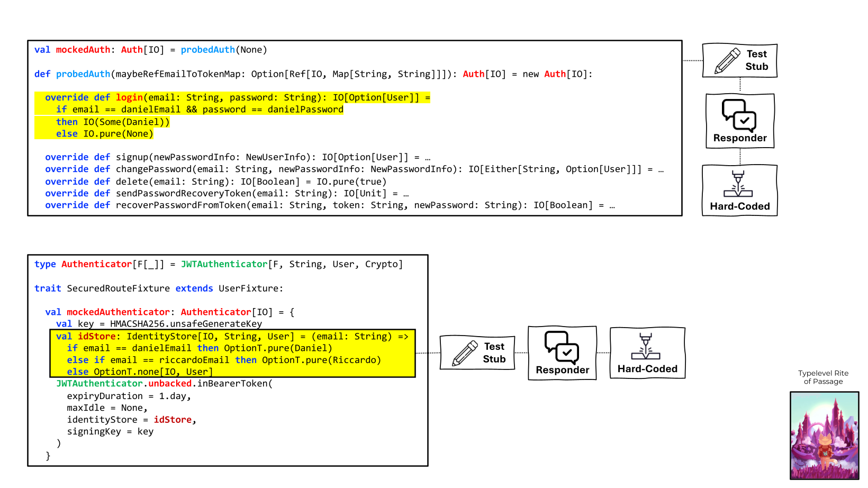Click the laser icon in the bottom Hard-Coded box
The height and width of the screenshot is (488, 868).
point(645,346)
